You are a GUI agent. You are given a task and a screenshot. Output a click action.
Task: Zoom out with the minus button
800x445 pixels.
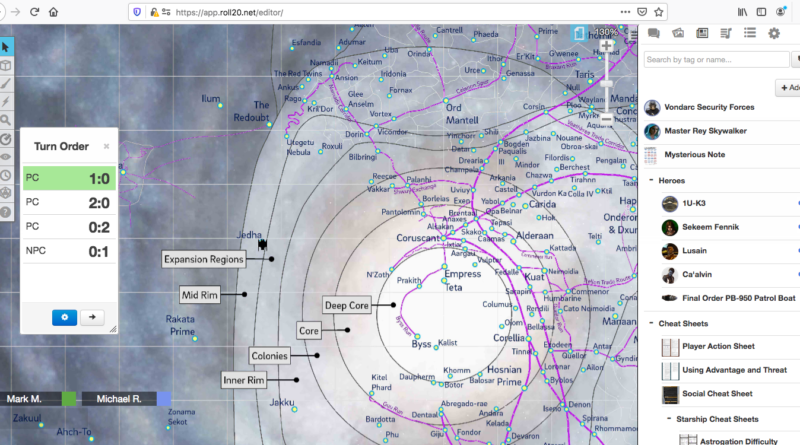click(x=606, y=118)
